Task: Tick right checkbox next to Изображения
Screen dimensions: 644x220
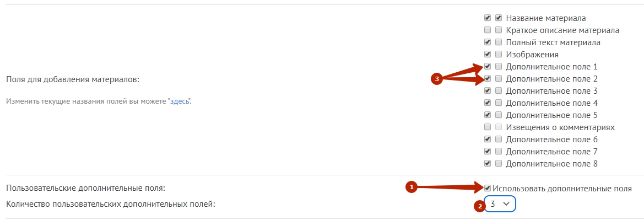Action: click(499, 54)
